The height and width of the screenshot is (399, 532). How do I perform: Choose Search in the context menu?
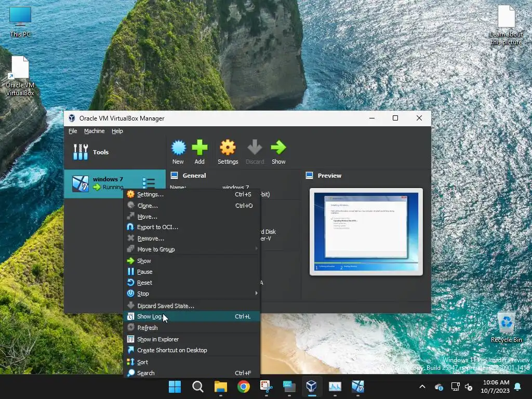pos(192,373)
